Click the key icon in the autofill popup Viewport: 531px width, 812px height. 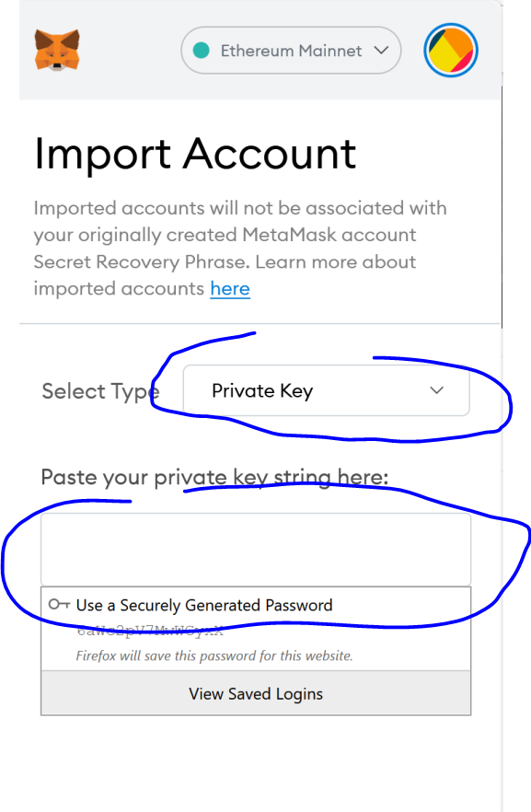pyautogui.click(x=59, y=604)
